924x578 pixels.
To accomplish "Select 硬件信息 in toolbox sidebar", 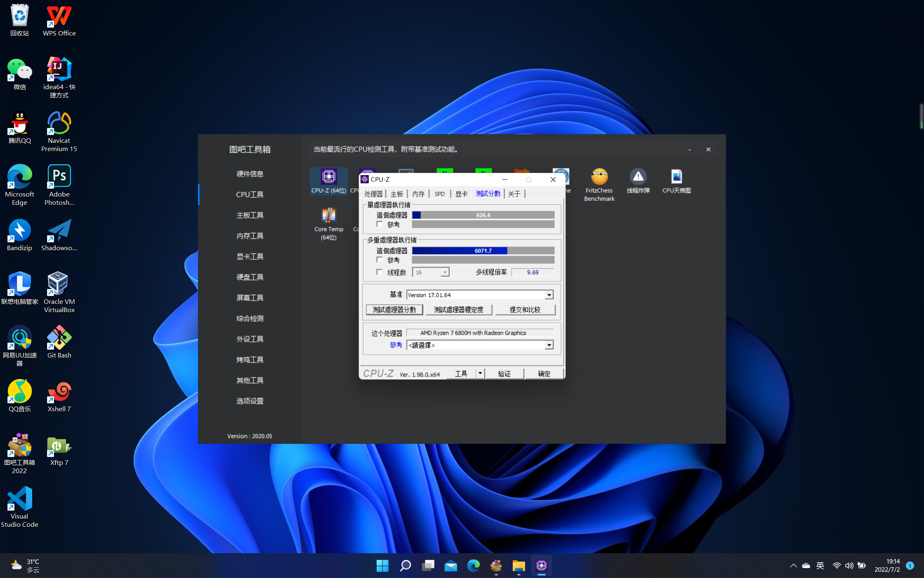I will pos(250,174).
